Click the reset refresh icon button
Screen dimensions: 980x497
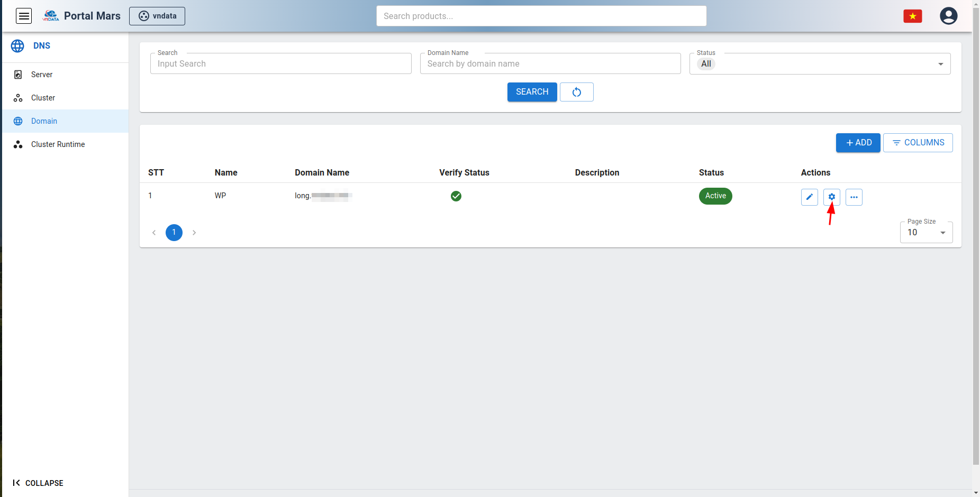pyautogui.click(x=576, y=92)
